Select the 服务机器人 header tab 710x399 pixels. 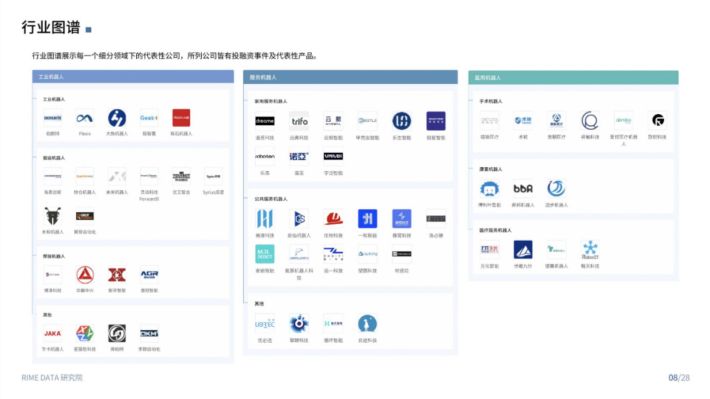pyautogui.click(x=350, y=77)
